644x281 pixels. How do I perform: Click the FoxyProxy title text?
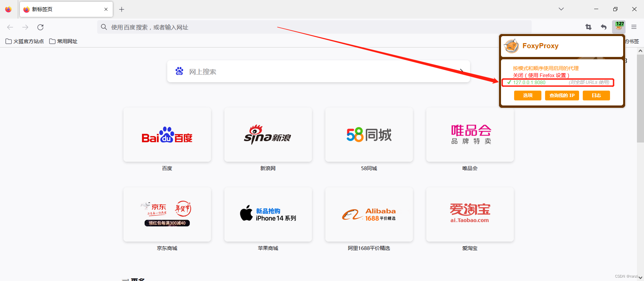(x=540, y=46)
